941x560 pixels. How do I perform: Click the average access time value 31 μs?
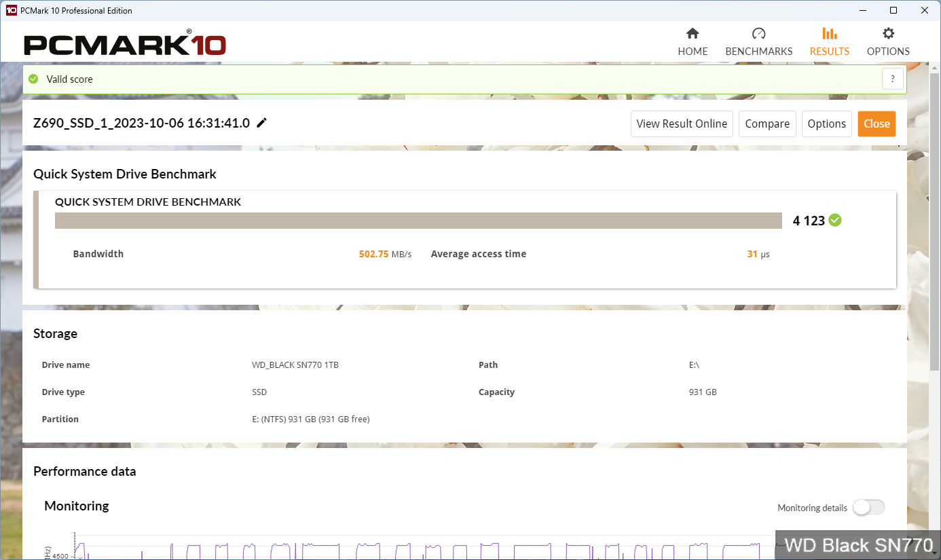click(758, 254)
